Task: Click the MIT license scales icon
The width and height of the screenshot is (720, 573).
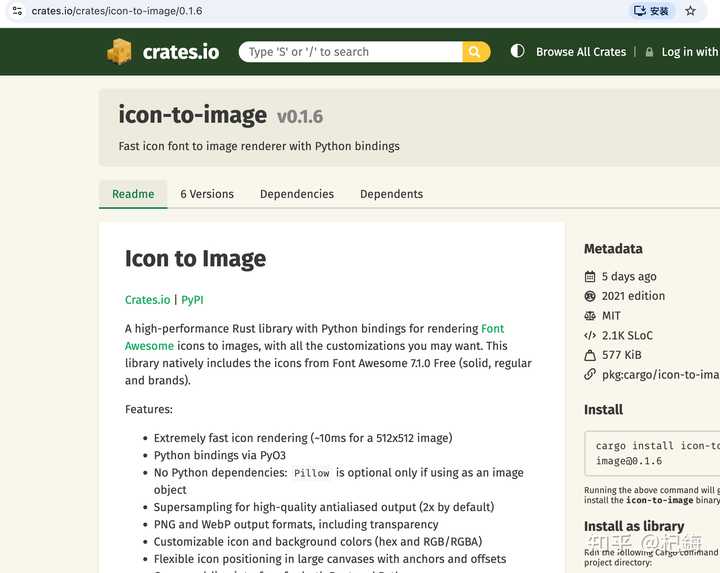Action: click(x=590, y=316)
